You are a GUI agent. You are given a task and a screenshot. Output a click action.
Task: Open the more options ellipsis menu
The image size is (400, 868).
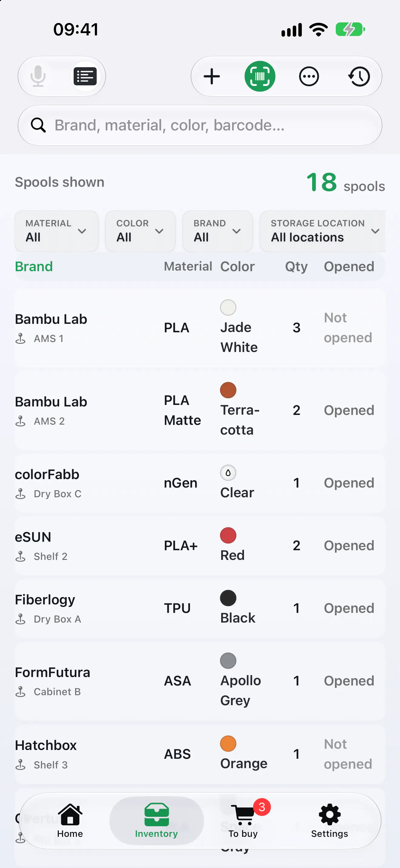point(309,76)
